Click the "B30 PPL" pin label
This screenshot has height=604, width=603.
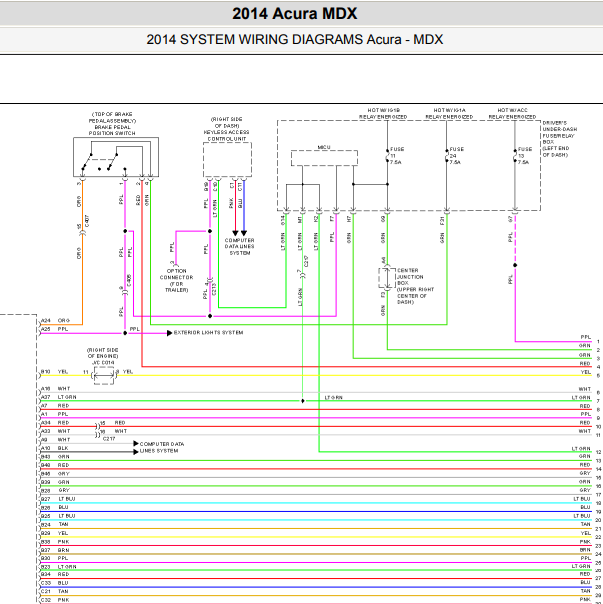(x=54, y=558)
